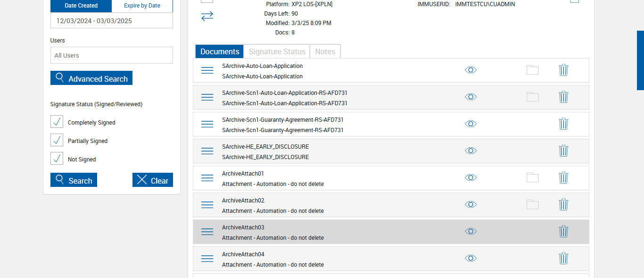View ArchiveAttach01 with eye icon
Screen dimensions: 644x278
(x=471, y=177)
